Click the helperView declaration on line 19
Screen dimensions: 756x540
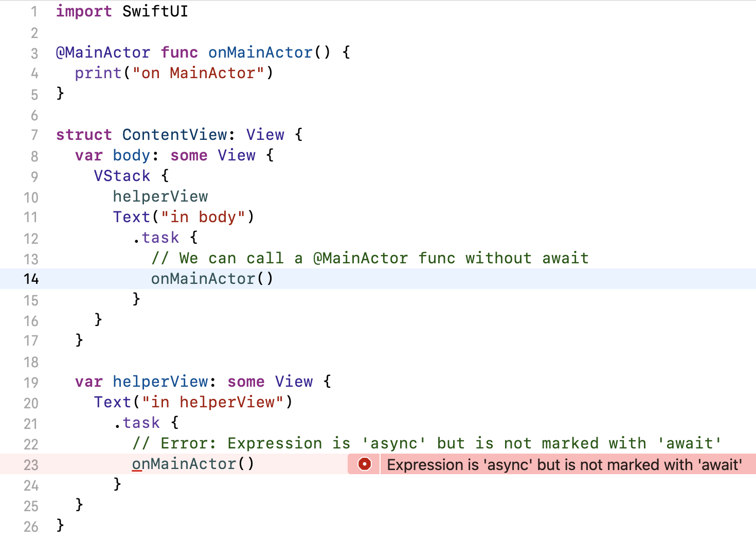pos(160,382)
